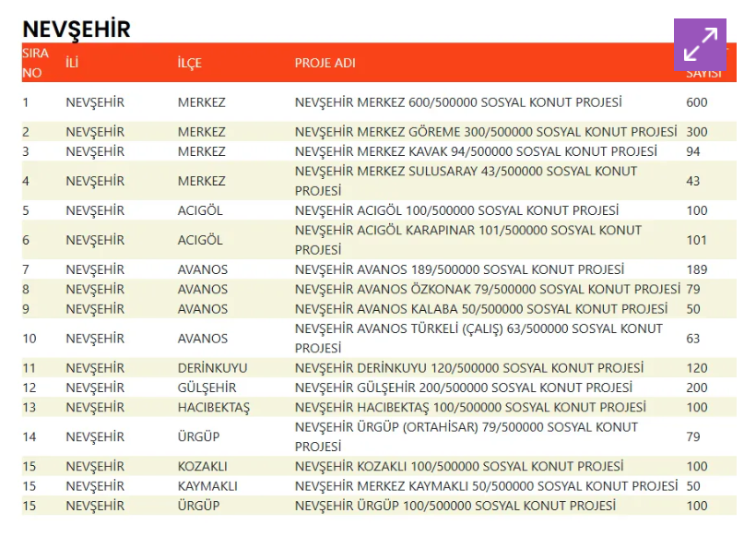Select the Sulusaray 43/500000 project name
The image size is (756, 549).
point(466,181)
